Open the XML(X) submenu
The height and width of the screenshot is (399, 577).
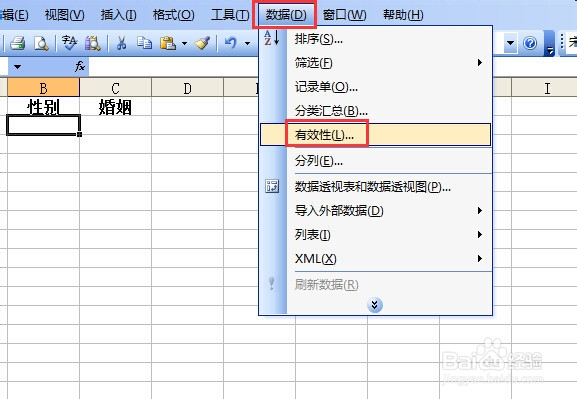coord(375,258)
